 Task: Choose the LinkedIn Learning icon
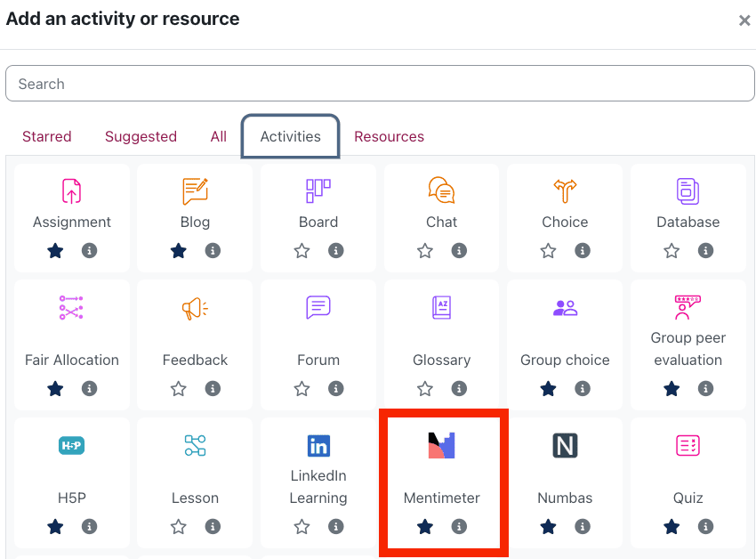tap(318, 446)
